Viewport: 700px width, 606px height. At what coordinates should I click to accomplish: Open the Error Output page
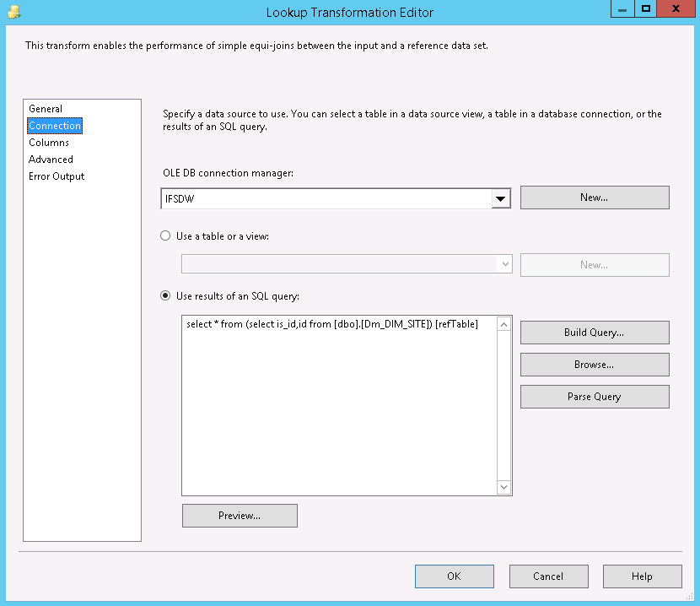tap(57, 176)
